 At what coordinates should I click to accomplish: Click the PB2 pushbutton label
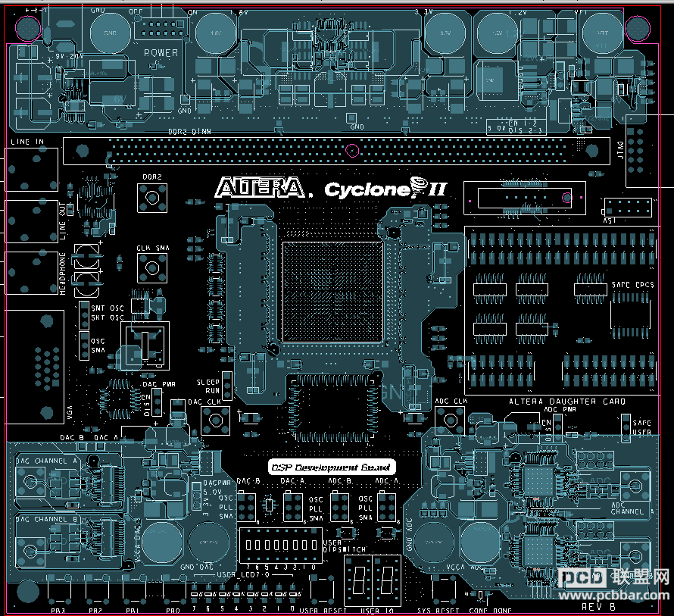point(95,611)
